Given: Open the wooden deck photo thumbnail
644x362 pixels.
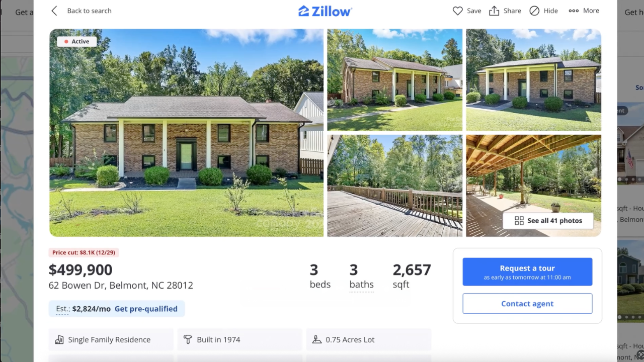Looking at the screenshot, I should [394, 186].
